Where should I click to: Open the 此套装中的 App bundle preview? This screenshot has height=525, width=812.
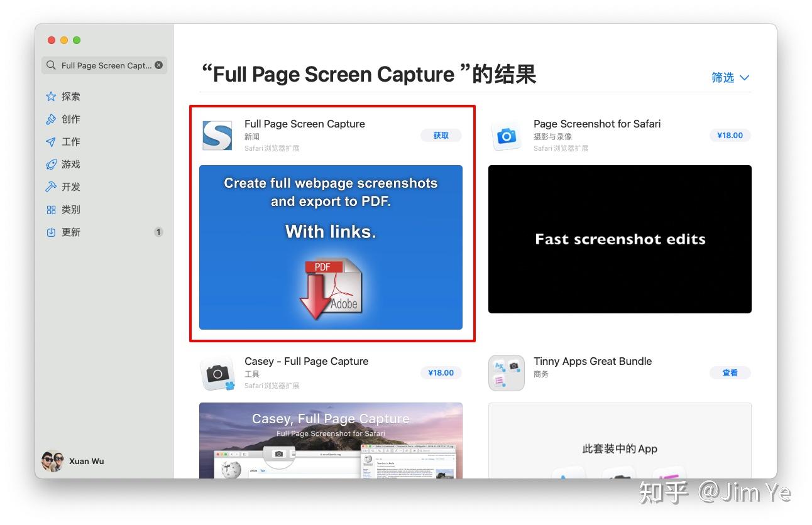[620, 440]
